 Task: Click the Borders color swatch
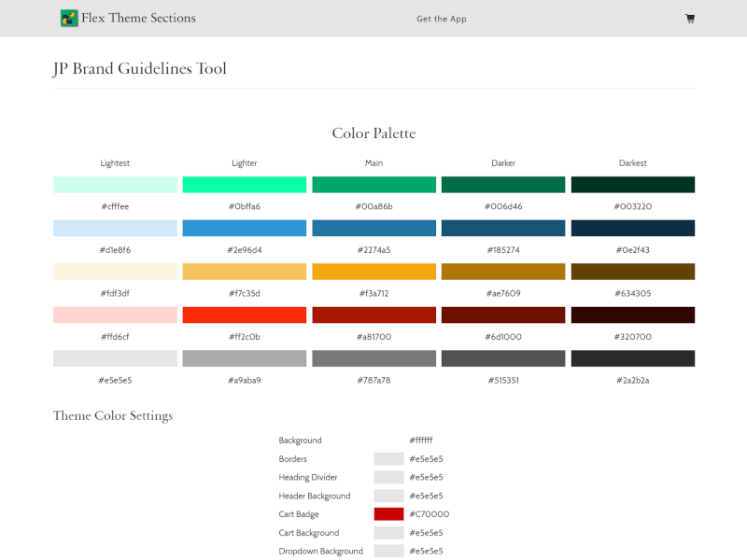coord(388,459)
